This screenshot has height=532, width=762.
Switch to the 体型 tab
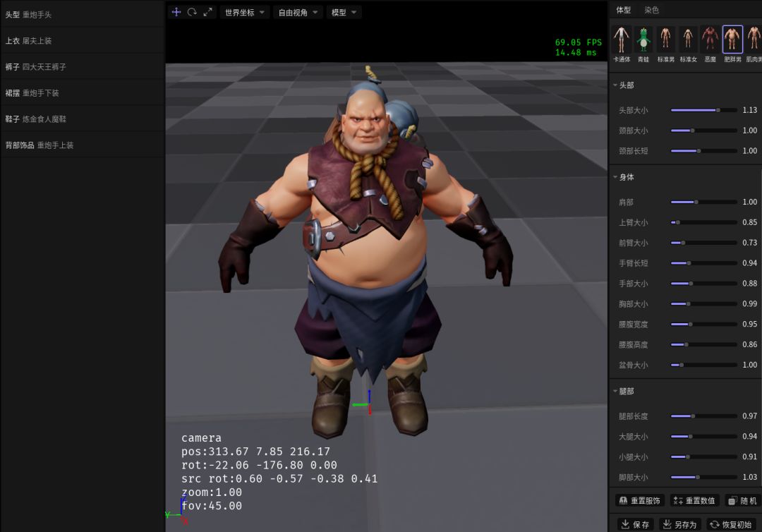pyautogui.click(x=624, y=10)
